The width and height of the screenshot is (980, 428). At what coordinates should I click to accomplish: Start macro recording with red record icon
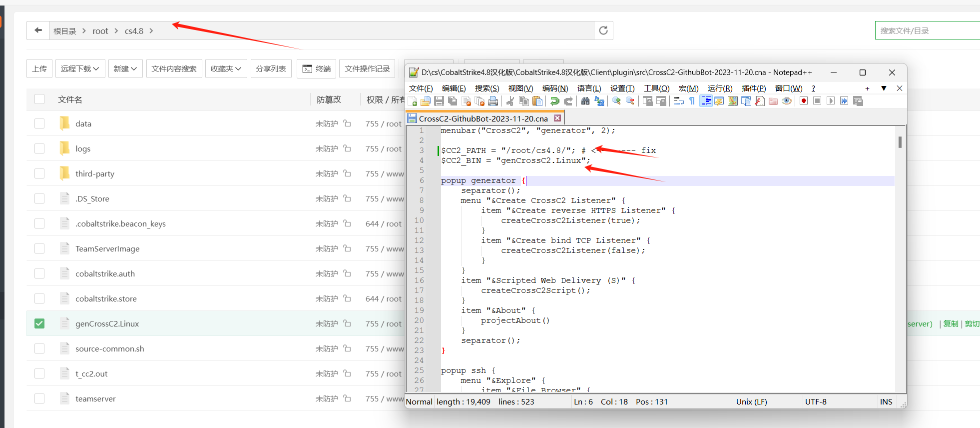(804, 101)
